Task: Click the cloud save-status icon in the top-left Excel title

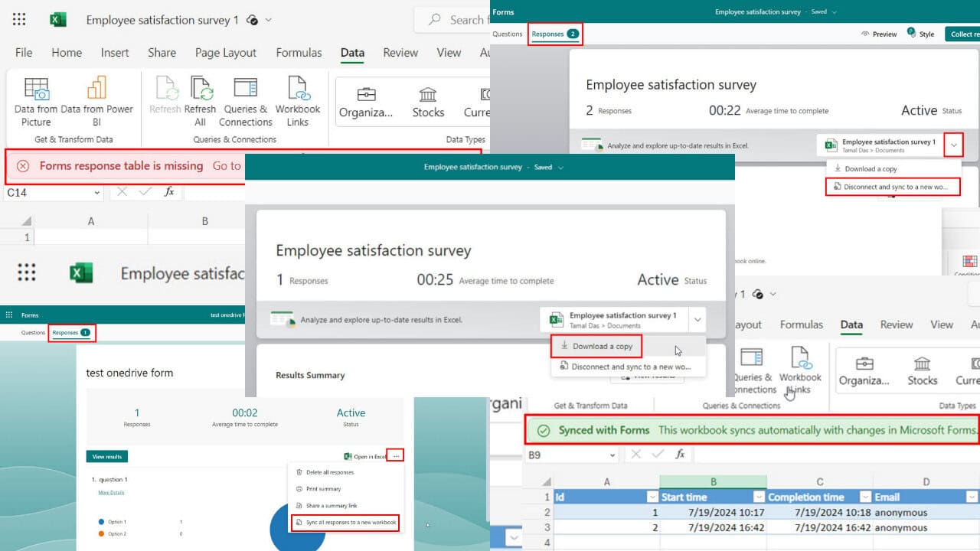Action: [x=253, y=21]
